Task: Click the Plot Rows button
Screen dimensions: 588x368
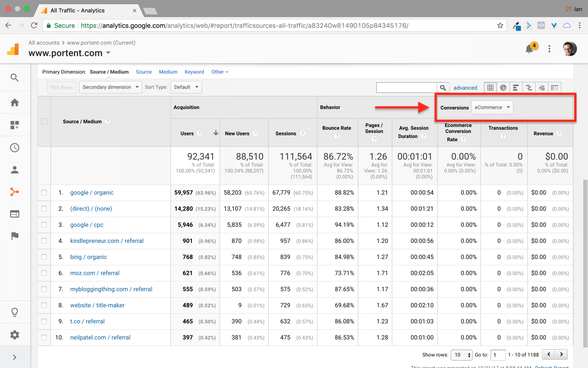Action: tap(62, 87)
